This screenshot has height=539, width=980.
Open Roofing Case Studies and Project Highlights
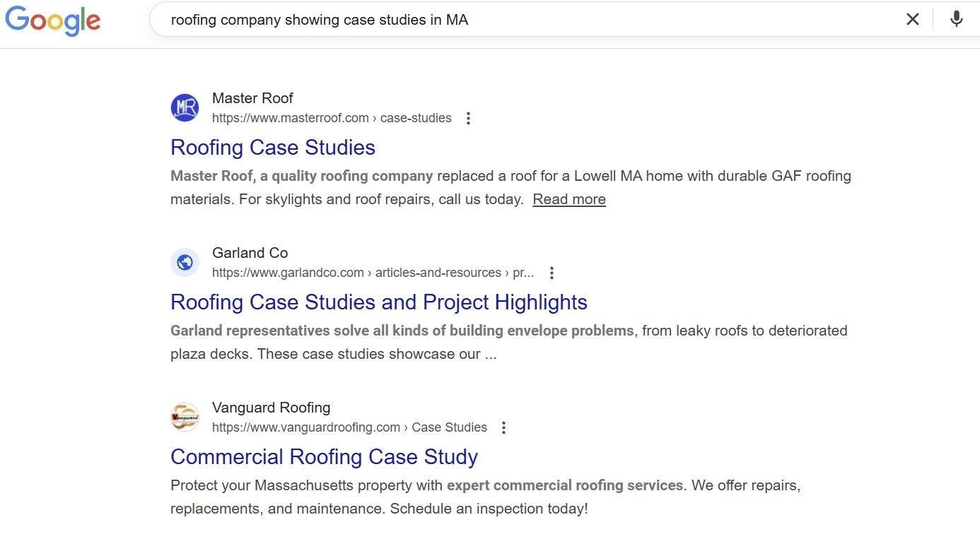pyautogui.click(x=379, y=302)
